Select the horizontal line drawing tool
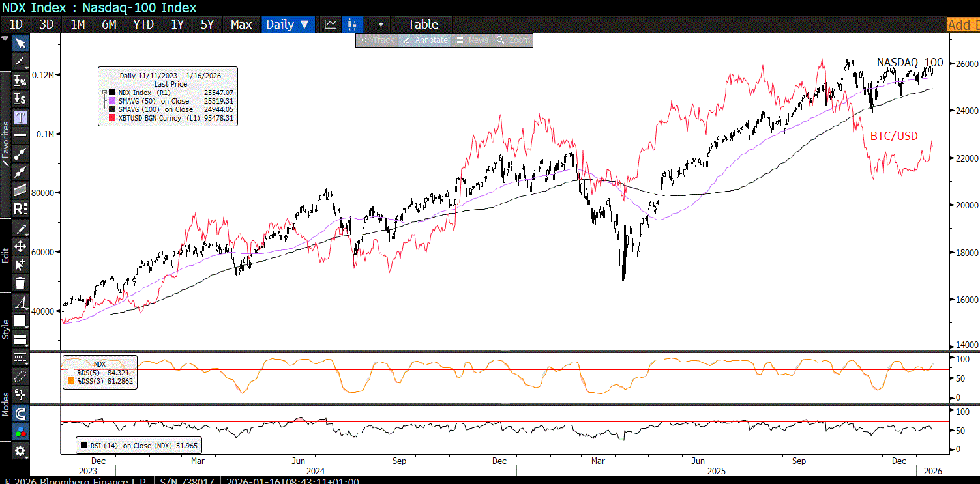The height and width of the screenshot is (484, 980). tap(20, 135)
